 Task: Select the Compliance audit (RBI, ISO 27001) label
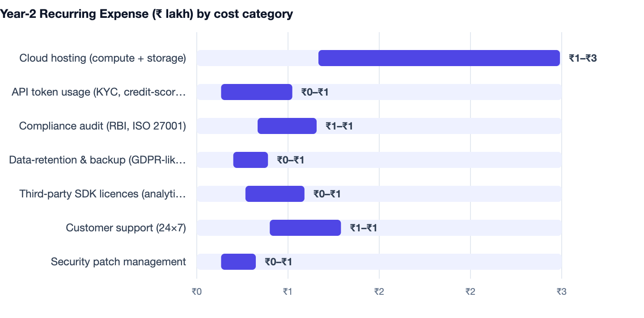click(x=102, y=126)
